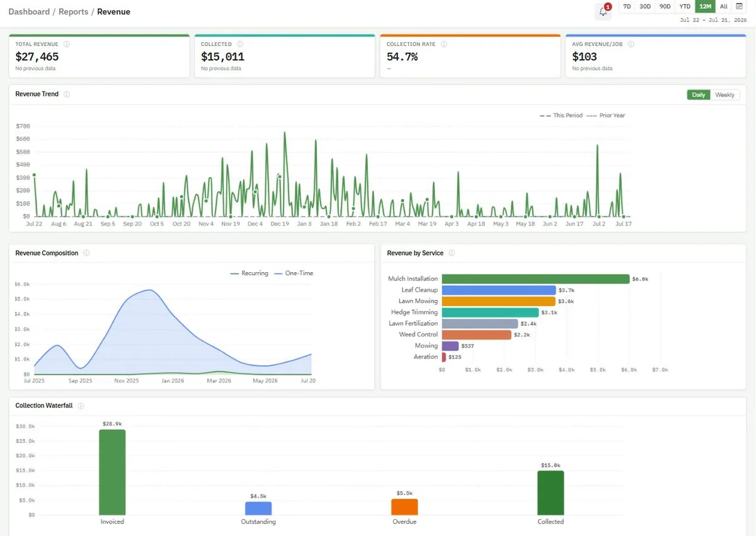Screen dimensions: 756x536
Task: Click the $125 Aeration value label
Action: (455, 357)
